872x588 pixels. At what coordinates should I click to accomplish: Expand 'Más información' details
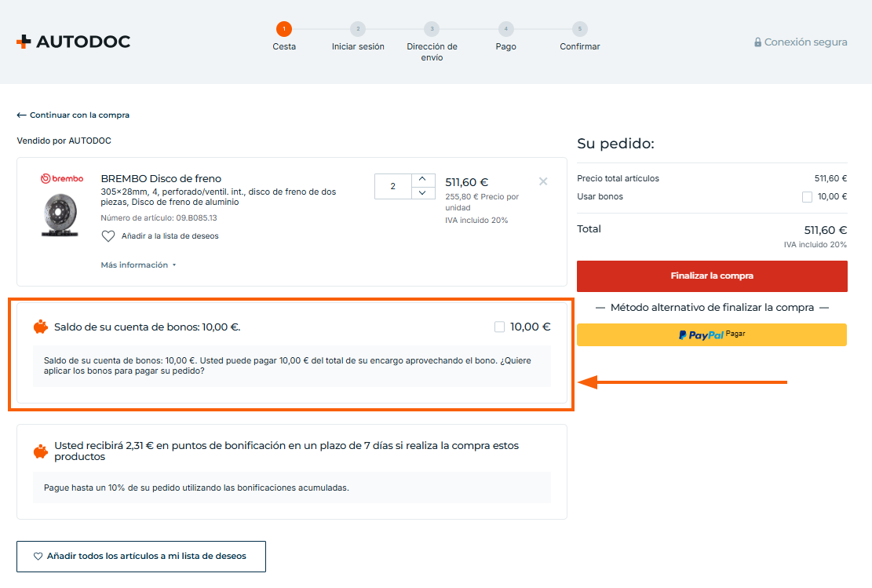pyautogui.click(x=138, y=265)
